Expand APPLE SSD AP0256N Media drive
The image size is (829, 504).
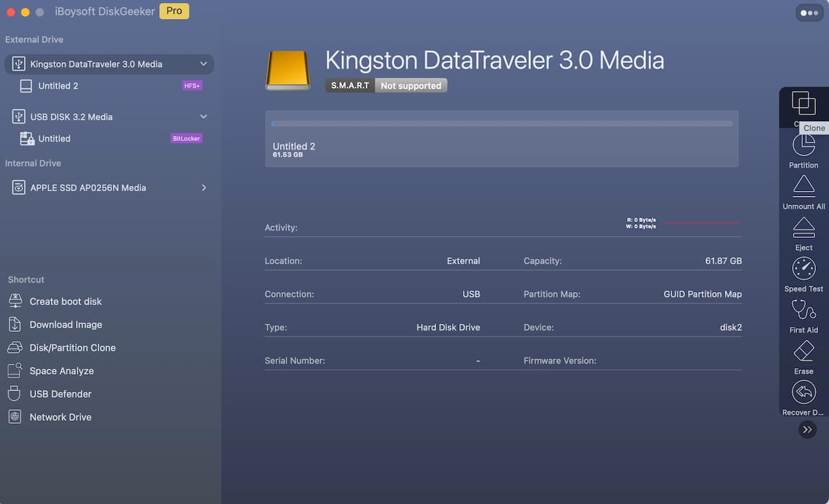(203, 188)
